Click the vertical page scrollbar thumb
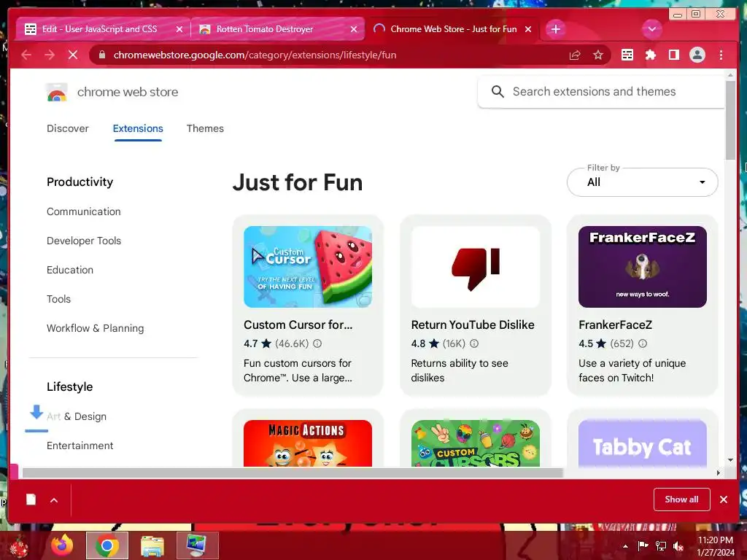747x560 pixels. 730,120
